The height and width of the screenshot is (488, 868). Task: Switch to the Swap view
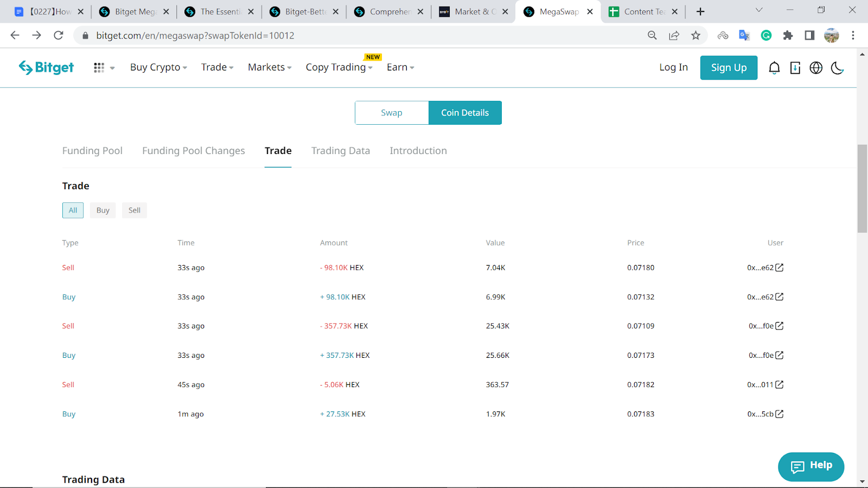(x=392, y=113)
